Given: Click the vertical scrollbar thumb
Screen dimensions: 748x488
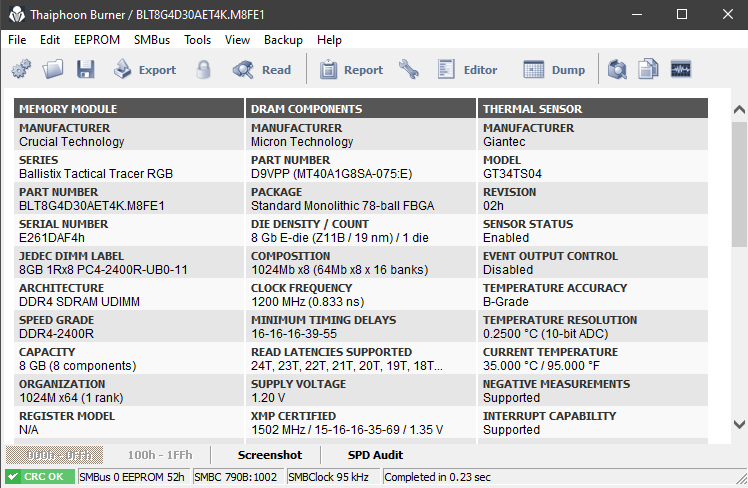Looking at the screenshot, I should pyautogui.click(x=739, y=185).
